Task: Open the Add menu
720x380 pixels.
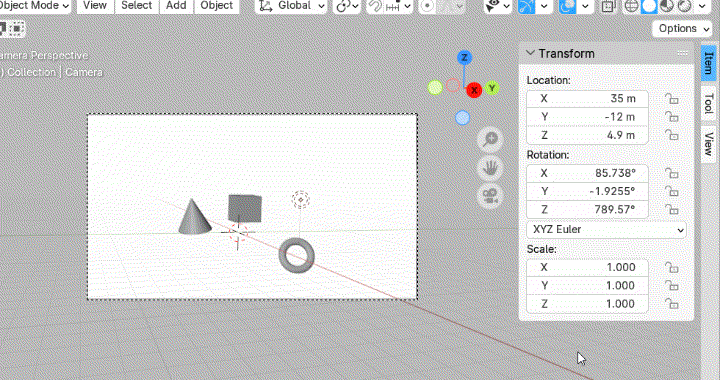Action: click(176, 6)
